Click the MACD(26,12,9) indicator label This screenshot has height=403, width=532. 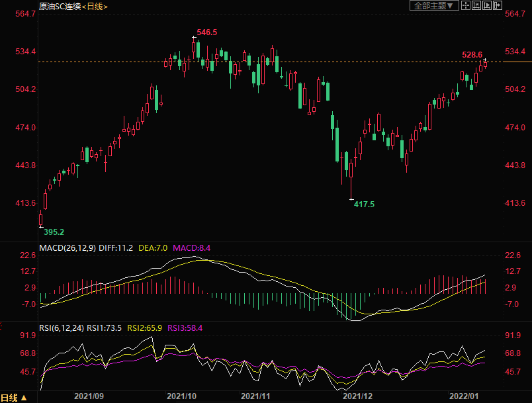coord(68,247)
